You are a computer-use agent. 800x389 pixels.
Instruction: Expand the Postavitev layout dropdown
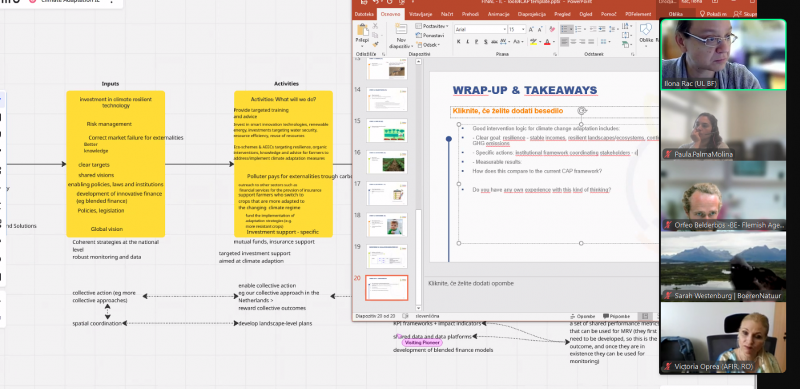click(x=432, y=26)
